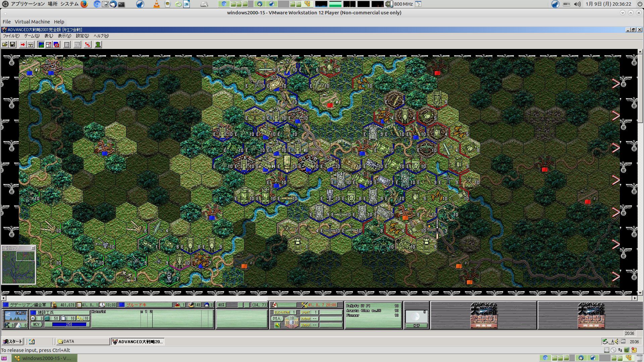Open the ゲーム(G) menu
Viewport: 644px width, 362px height.
32,36
